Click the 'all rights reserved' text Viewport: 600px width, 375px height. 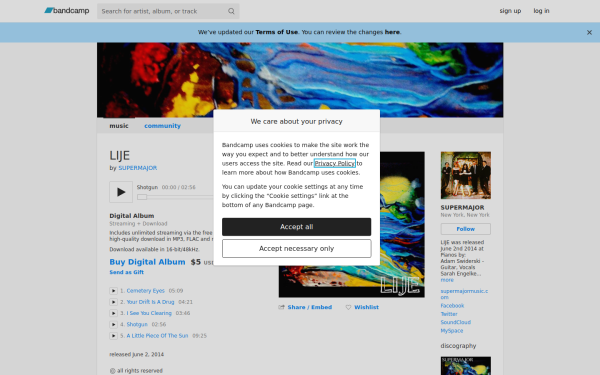(140, 371)
